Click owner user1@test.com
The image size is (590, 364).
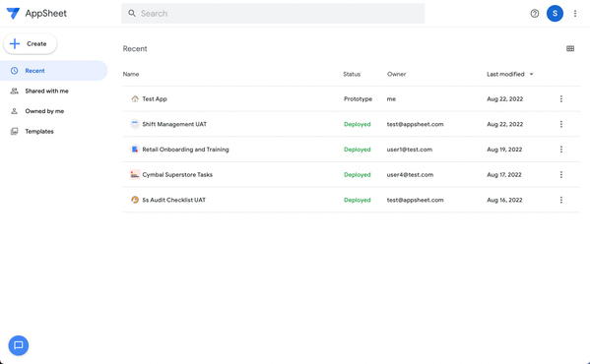(410, 150)
